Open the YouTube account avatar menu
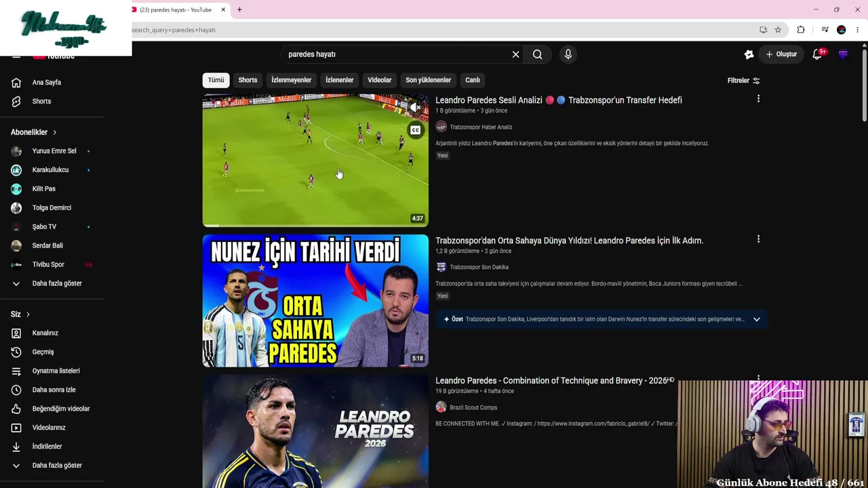The height and width of the screenshot is (488, 868). tap(843, 54)
